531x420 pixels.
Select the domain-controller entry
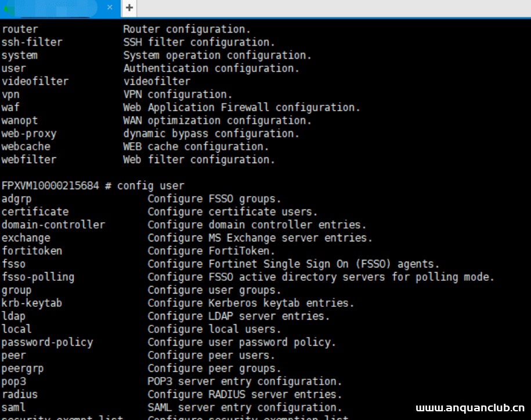pyautogui.click(x=53, y=225)
